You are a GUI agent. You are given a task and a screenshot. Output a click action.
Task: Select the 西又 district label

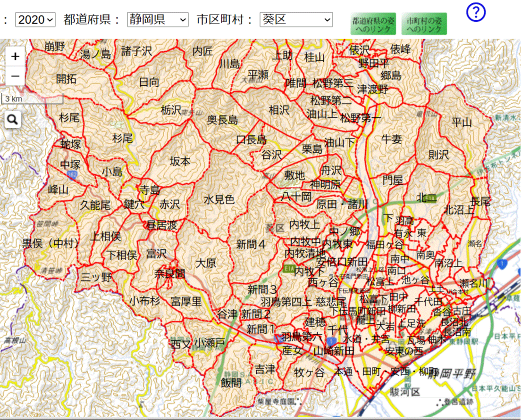(x=180, y=344)
